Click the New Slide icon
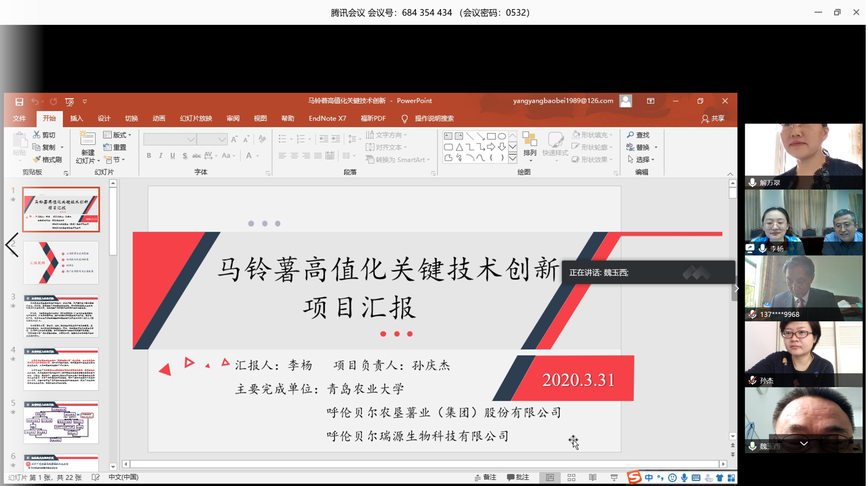868x486 pixels. click(x=87, y=139)
